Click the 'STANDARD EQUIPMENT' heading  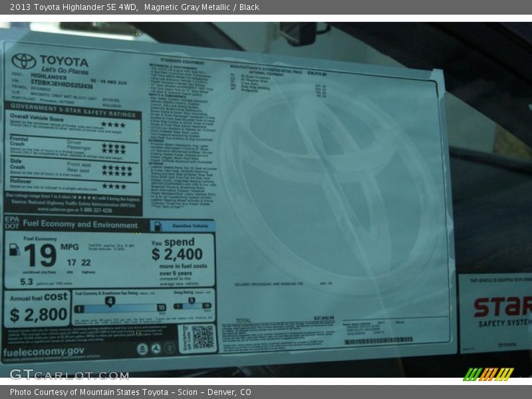click(x=182, y=61)
